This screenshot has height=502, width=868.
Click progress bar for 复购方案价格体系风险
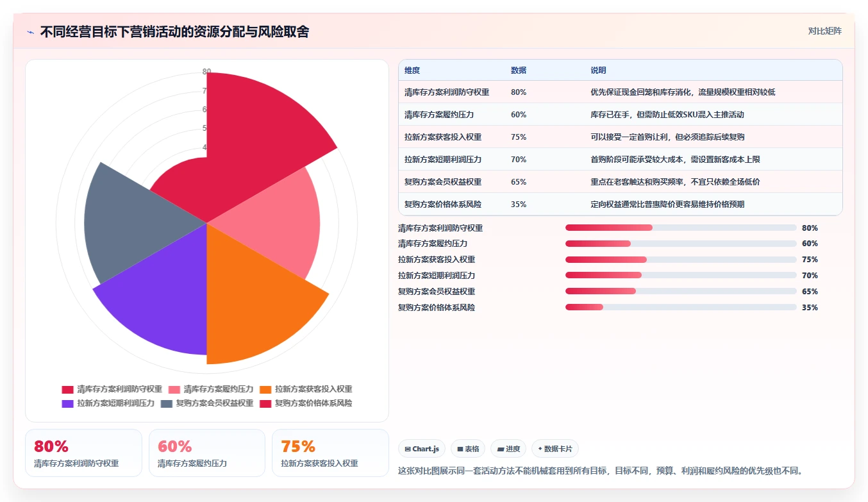(x=681, y=308)
